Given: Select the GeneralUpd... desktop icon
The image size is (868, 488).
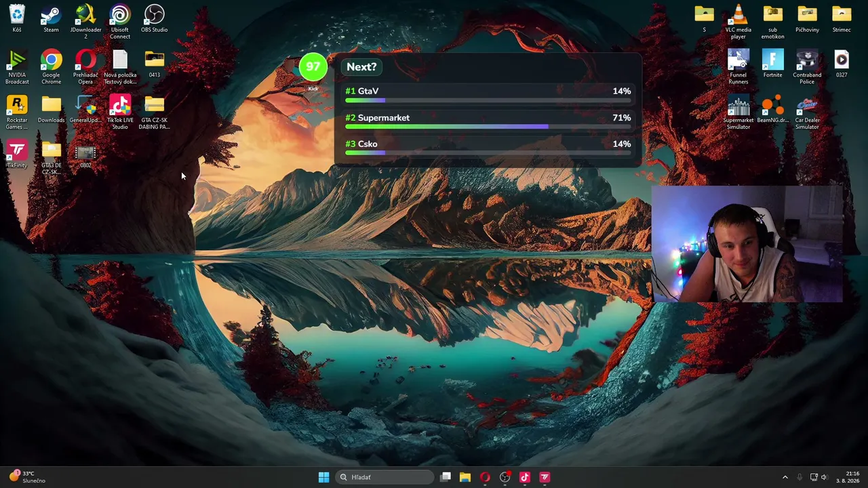Looking at the screenshot, I should pos(85,110).
